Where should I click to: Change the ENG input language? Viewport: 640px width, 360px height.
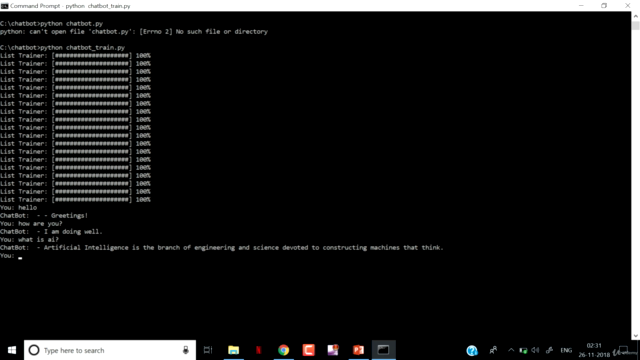(x=566, y=350)
